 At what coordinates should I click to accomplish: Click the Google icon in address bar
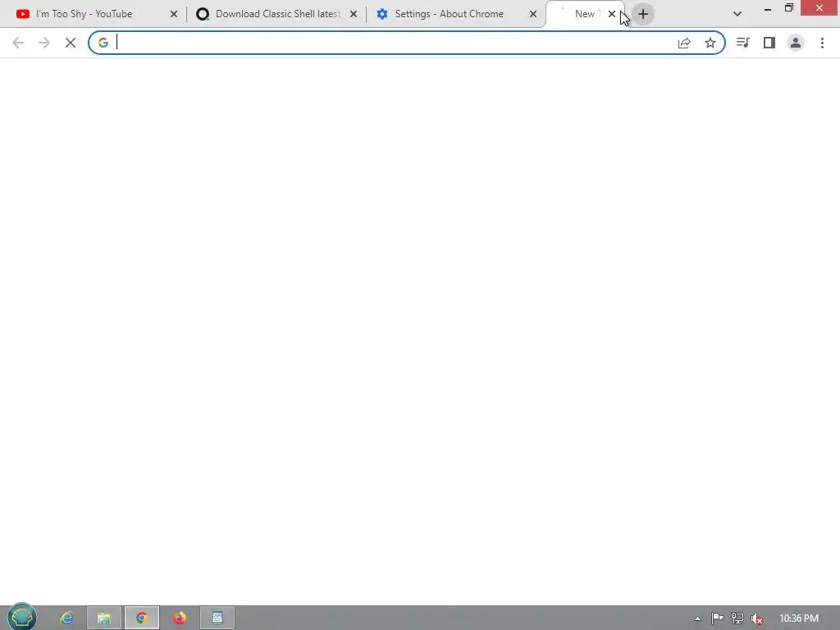pyautogui.click(x=103, y=43)
